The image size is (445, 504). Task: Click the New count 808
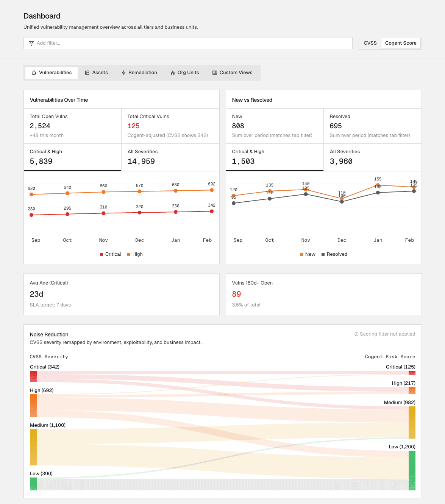tap(238, 126)
